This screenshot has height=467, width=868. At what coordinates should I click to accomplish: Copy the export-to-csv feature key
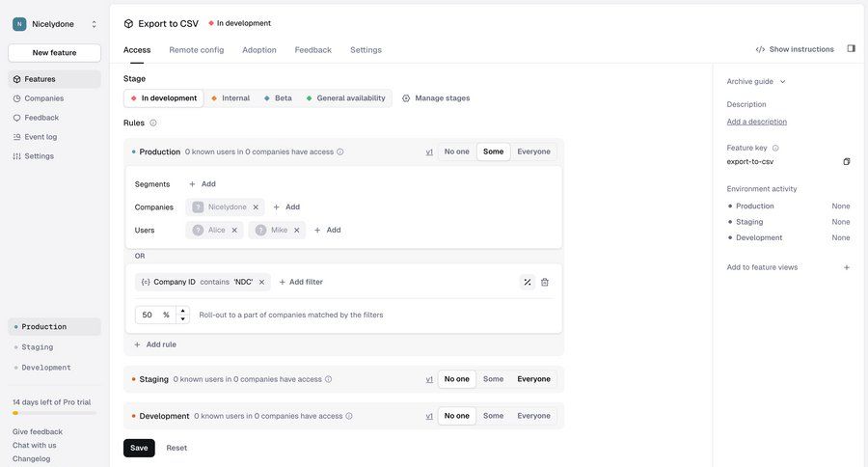[x=847, y=162]
